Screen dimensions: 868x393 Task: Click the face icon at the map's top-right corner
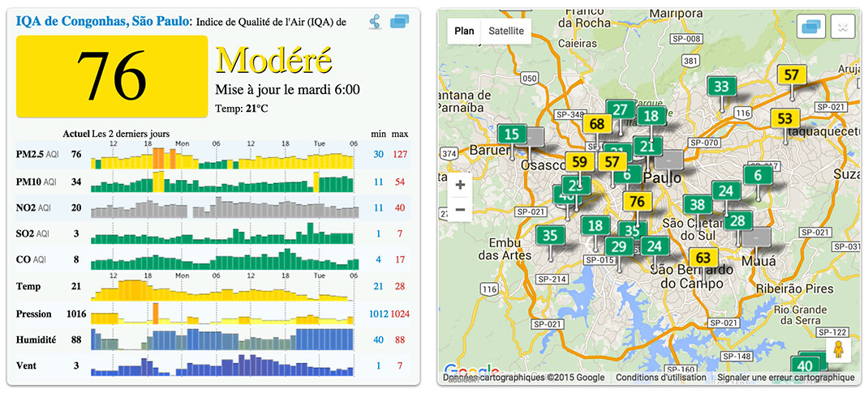844,27
